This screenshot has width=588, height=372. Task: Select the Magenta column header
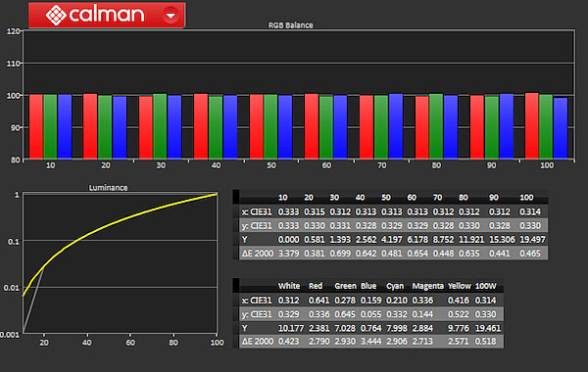pos(427,286)
